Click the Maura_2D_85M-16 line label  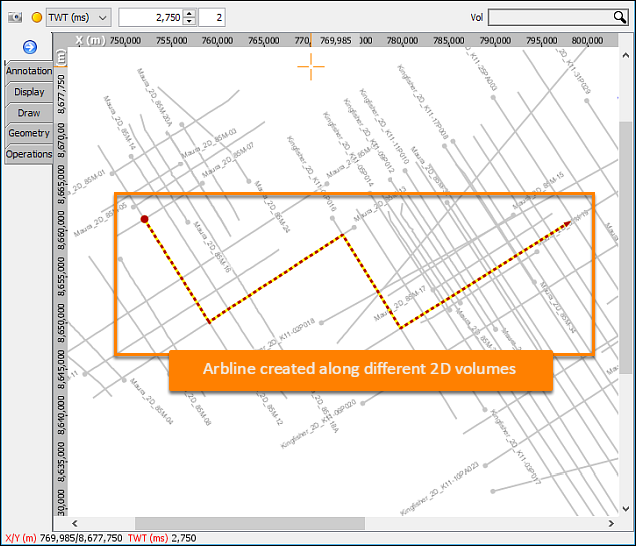click(212, 247)
